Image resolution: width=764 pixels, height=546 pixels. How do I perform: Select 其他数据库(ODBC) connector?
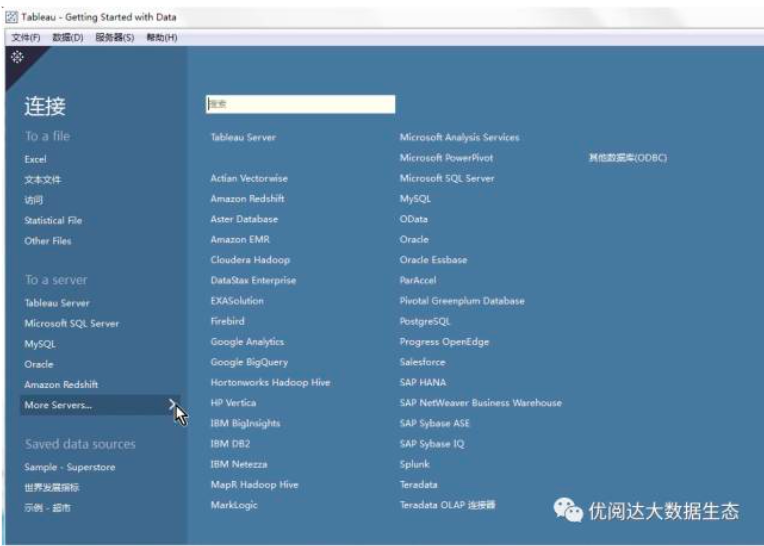pyautogui.click(x=627, y=158)
